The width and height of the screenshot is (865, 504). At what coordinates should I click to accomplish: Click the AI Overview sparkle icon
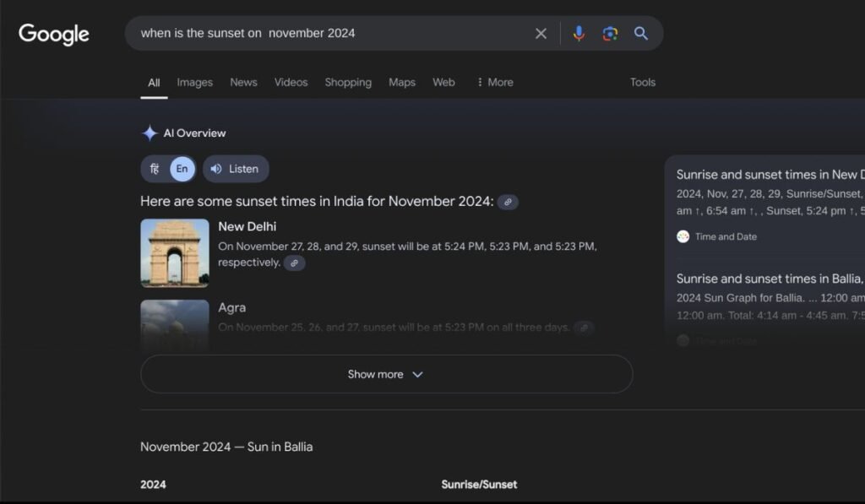(x=148, y=133)
